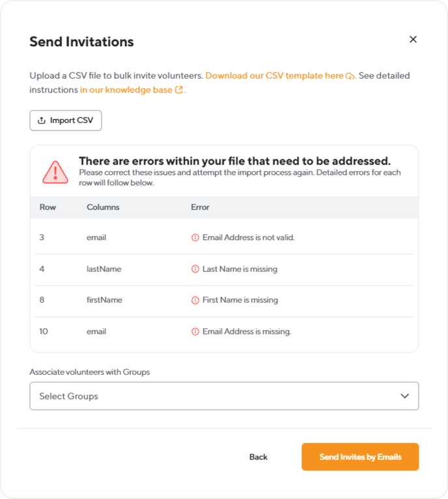Click Send Invites by Emails button
Screen dimensions: 448x499
(x=360, y=457)
